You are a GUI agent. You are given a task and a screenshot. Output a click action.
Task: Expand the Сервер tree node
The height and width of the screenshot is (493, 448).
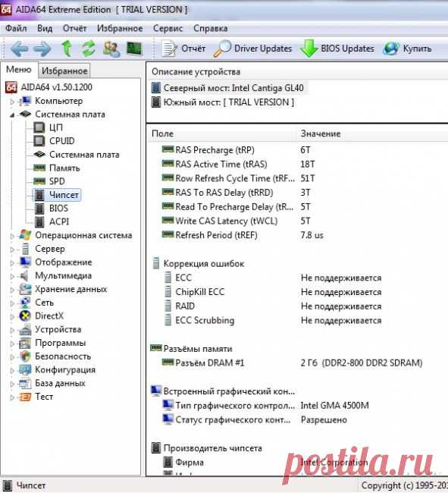click(12, 249)
